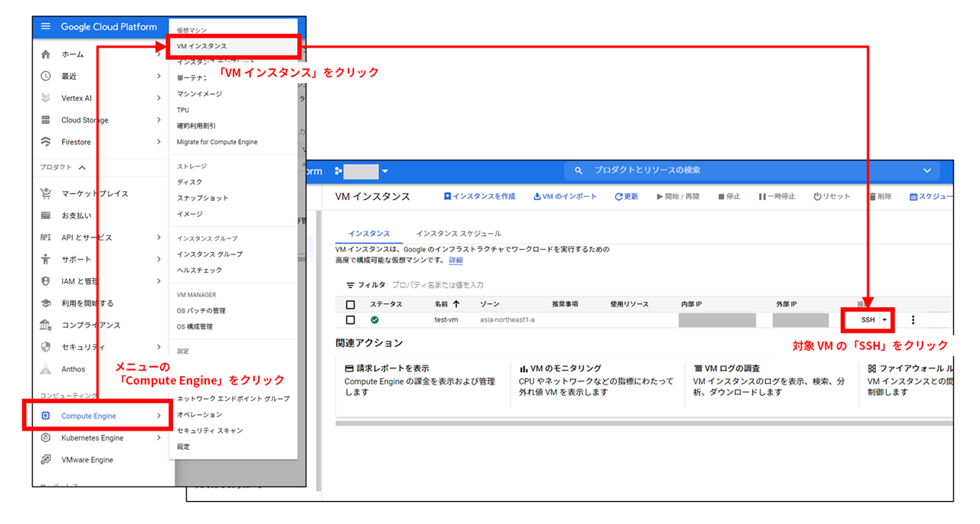Image resolution: width=980 pixels, height=524 pixels.
Task: Open the Cloud Storage section
Action: [84, 120]
